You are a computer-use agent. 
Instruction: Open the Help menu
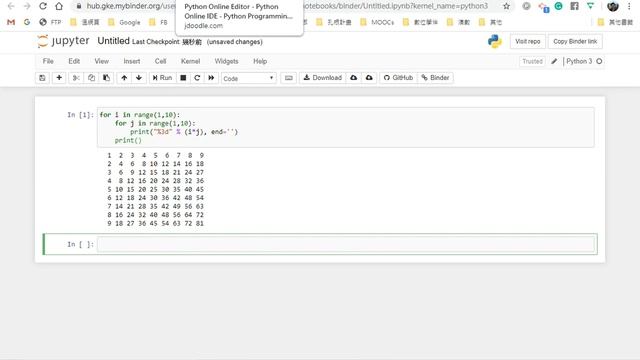(x=260, y=61)
